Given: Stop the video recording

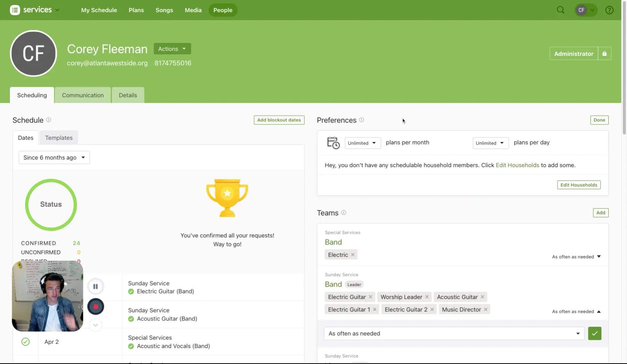Looking at the screenshot, I should (x=95, y=307).
